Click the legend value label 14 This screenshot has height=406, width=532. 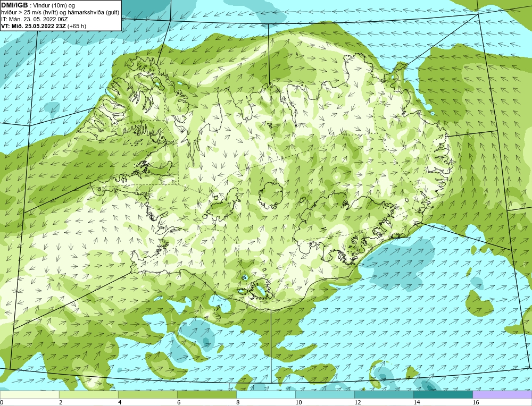coord(417,402)
